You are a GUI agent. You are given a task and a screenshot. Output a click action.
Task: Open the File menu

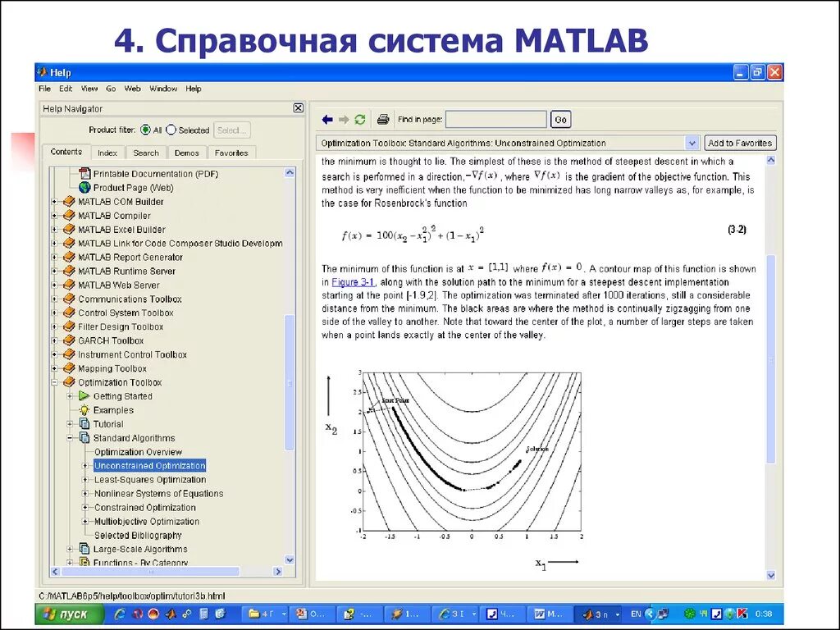(45, 89)
